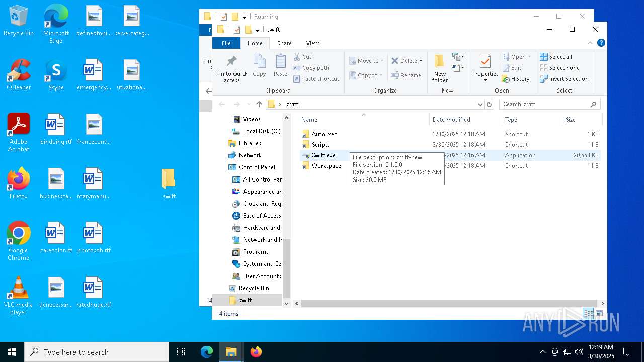Select Control Panel in navigation tree
This screenshot has height=362, width=644.
click(x=257, y=167)
